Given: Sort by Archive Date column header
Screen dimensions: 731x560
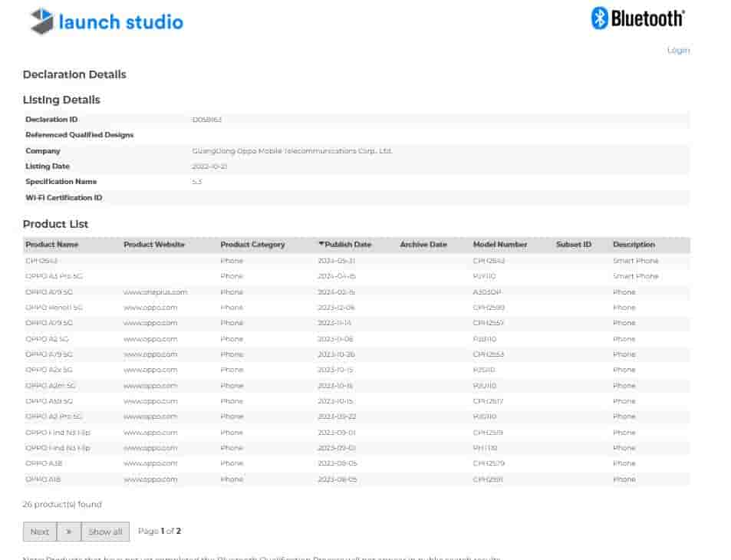Looking at the screenshot, I should 423,245.
